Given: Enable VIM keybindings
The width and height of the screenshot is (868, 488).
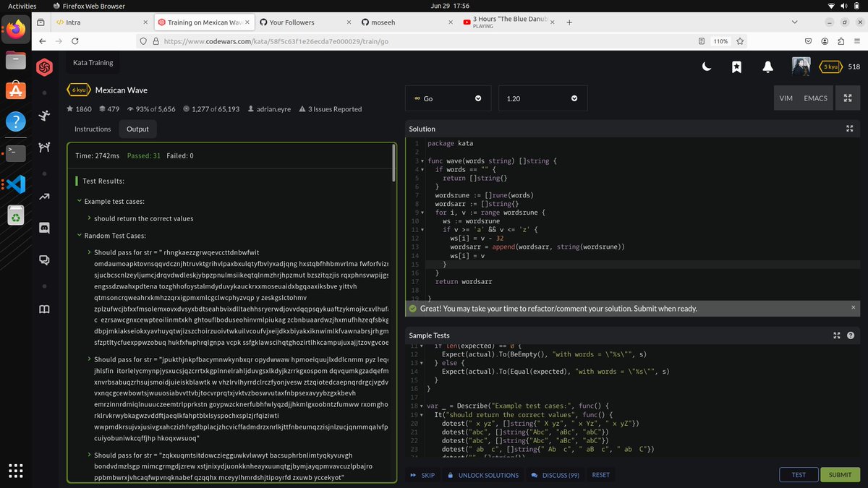Looking at the screenshot, I should [786, 98].
